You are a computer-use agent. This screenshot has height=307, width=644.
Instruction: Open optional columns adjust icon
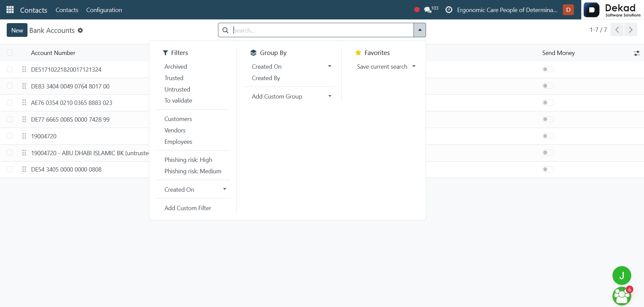pos(637,53)
